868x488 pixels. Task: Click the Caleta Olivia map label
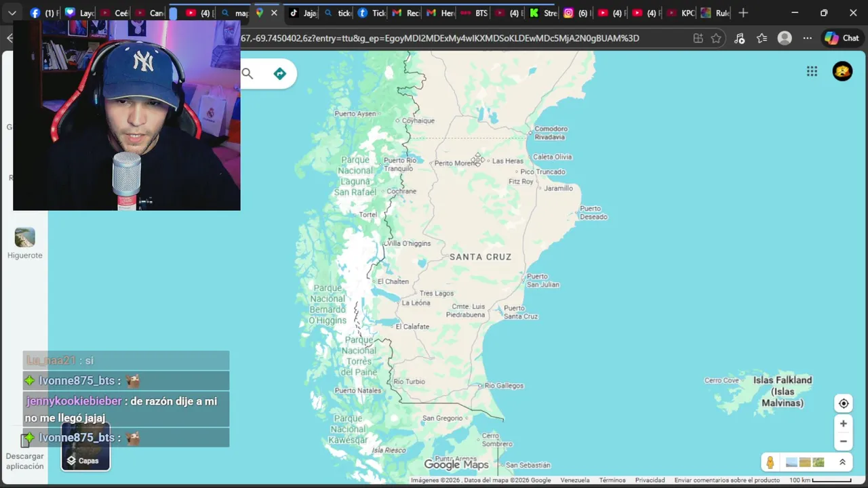[552, 157]
